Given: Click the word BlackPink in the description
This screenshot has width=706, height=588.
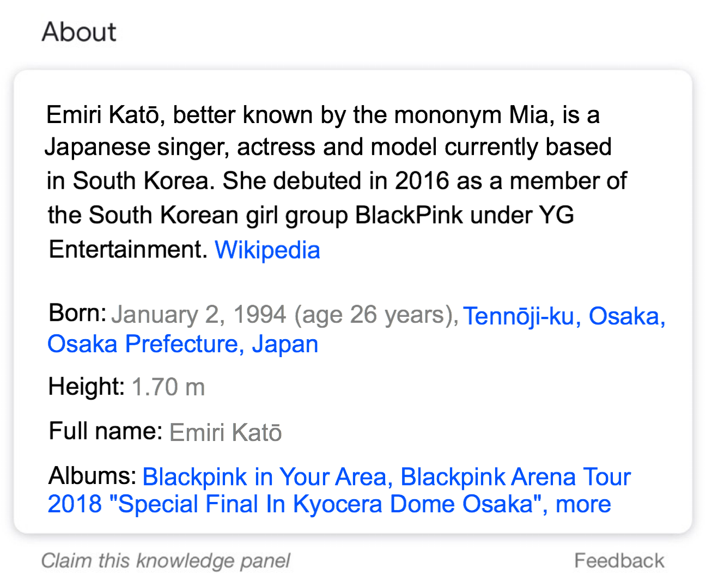Looking at the screenshot, I should 409,215.
